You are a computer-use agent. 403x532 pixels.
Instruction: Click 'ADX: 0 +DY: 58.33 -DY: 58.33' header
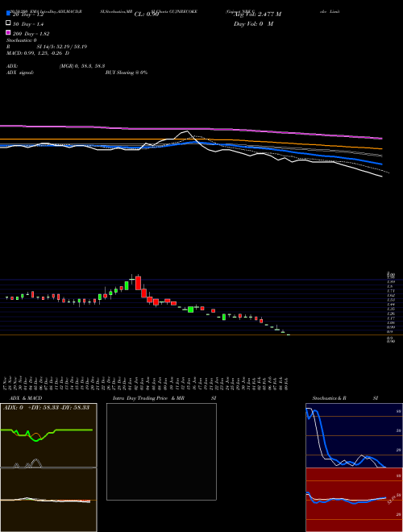click(46, 408)
